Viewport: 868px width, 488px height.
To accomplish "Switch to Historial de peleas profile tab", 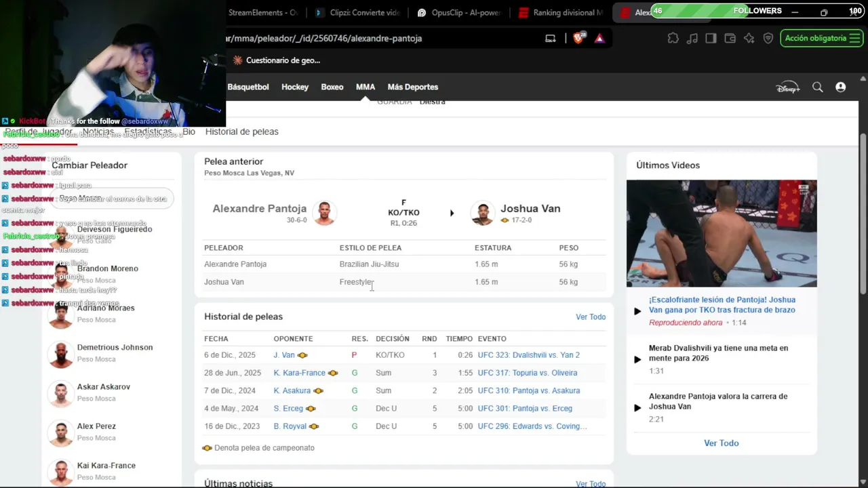I will point(242,131).
